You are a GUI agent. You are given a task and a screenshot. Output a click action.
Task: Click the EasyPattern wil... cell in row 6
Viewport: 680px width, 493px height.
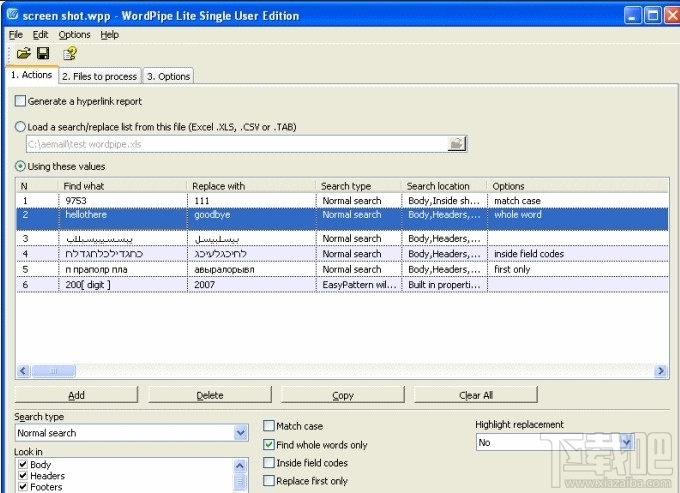[x=359, y=284]
